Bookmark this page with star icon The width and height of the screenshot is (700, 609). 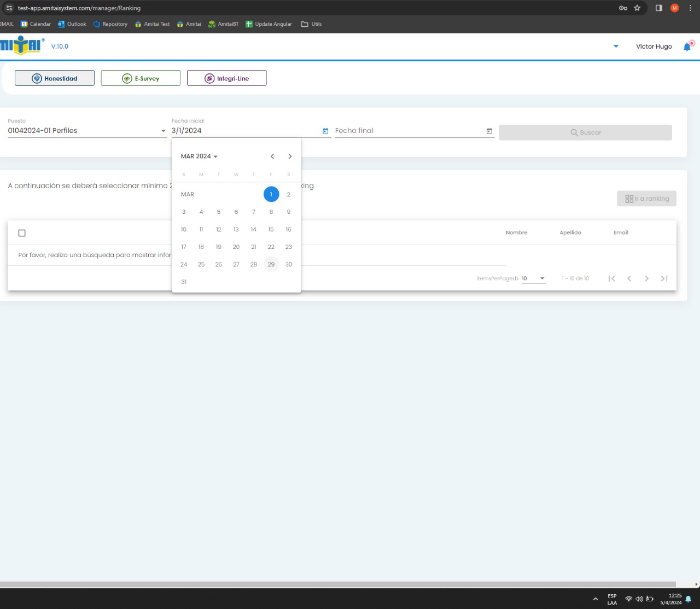tap(637, 8)
